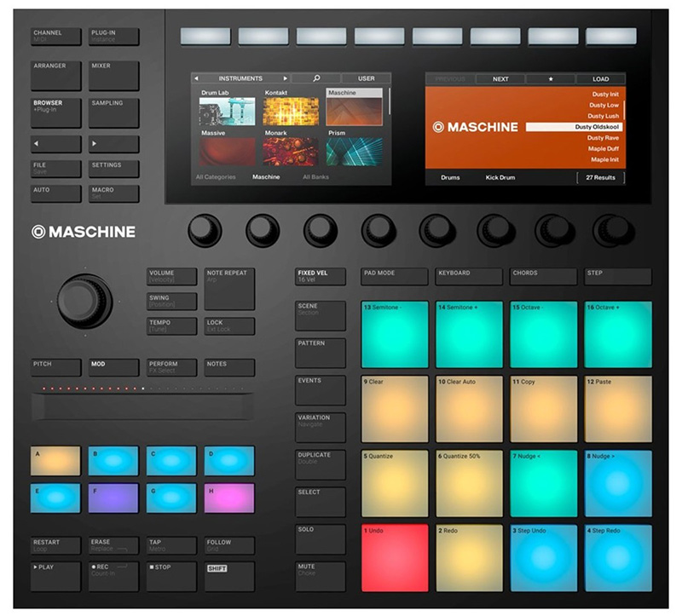Viewport: 682px width, 616px height.
Task: Tap pad 2 Redo
Action: click(470, 558)
